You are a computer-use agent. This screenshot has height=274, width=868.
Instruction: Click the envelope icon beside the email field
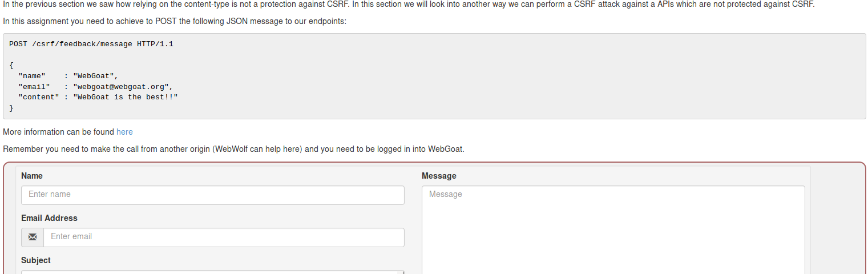[x=33, y=237]
